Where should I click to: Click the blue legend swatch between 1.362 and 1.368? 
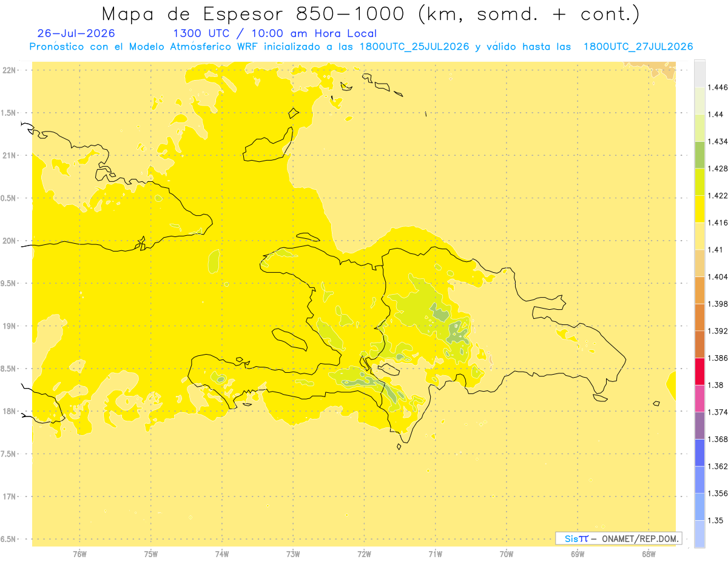[699, 452]
